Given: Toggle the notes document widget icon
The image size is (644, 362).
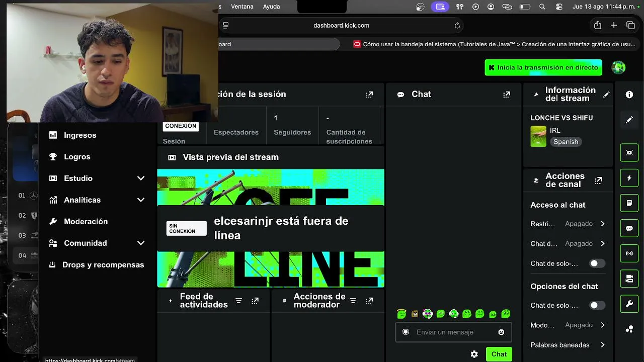Looking at the screenshot, I should (x=629, y=203).
